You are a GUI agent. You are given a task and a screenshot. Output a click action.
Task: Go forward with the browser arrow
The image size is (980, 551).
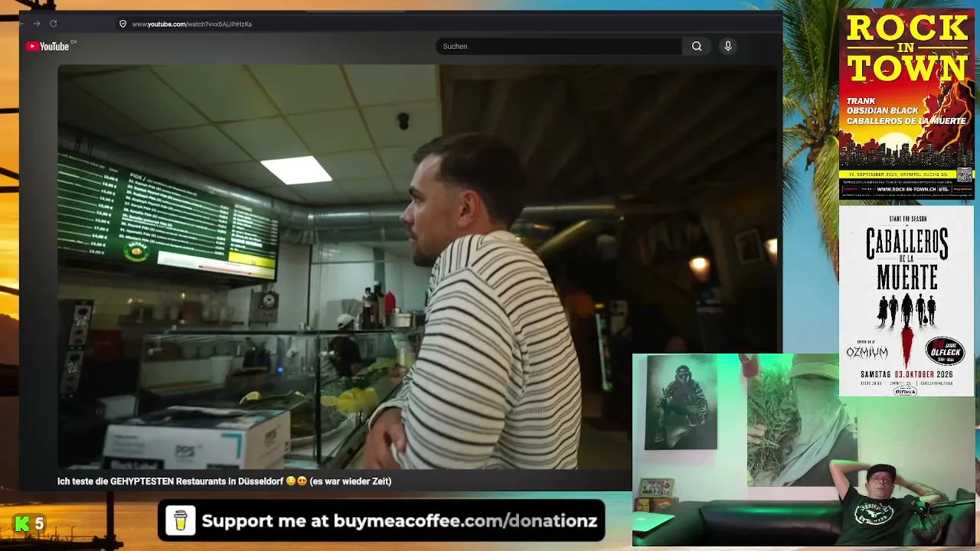36,24
